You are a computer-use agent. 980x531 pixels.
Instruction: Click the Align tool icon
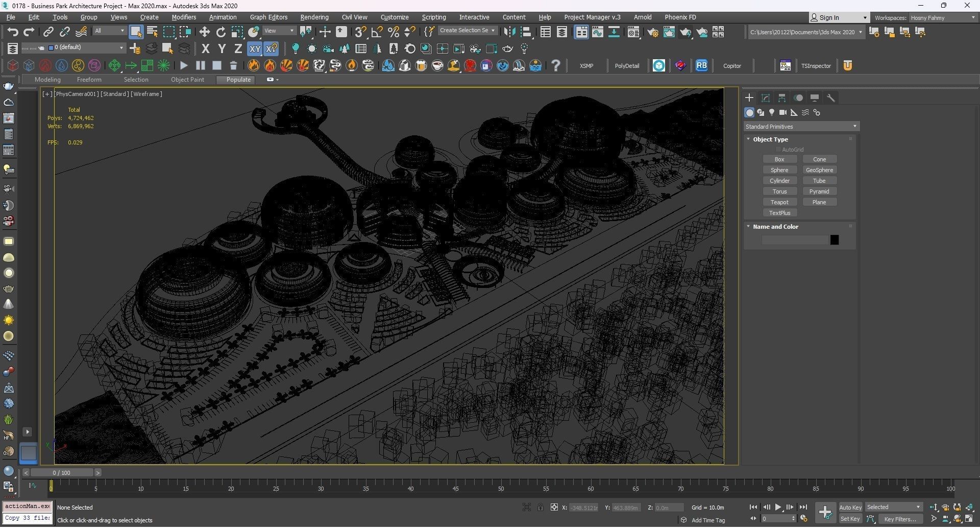pos(526,32)
